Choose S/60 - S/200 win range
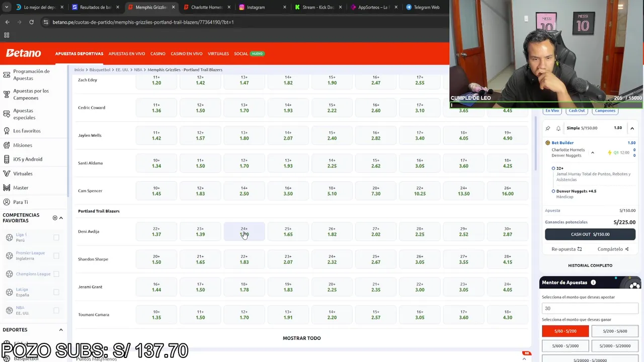Image resolution: width=644 pixels, height=362 pixels. pyautogui.click(x=566, y=331)
